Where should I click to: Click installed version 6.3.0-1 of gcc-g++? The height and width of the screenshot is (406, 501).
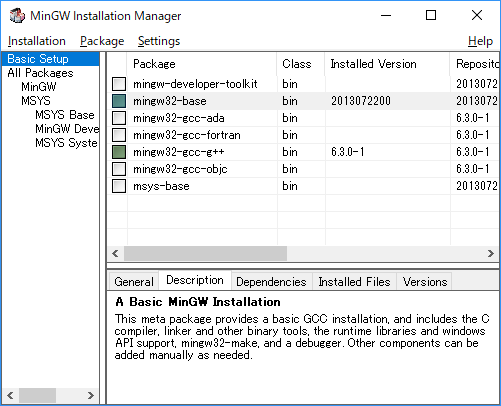(x=347, y=152)
